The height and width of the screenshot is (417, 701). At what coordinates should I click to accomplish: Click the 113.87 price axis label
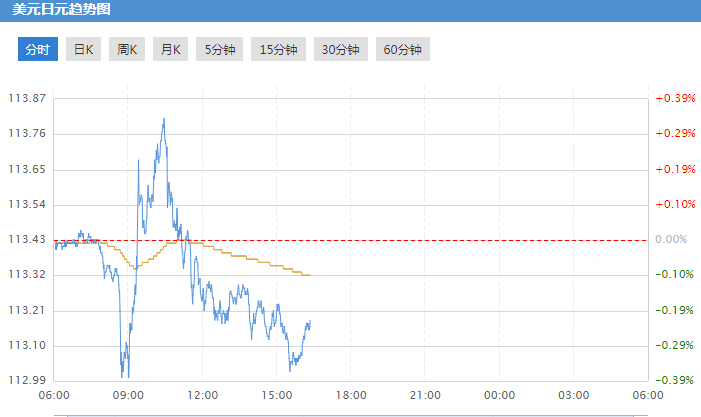[x=27, y=98]
